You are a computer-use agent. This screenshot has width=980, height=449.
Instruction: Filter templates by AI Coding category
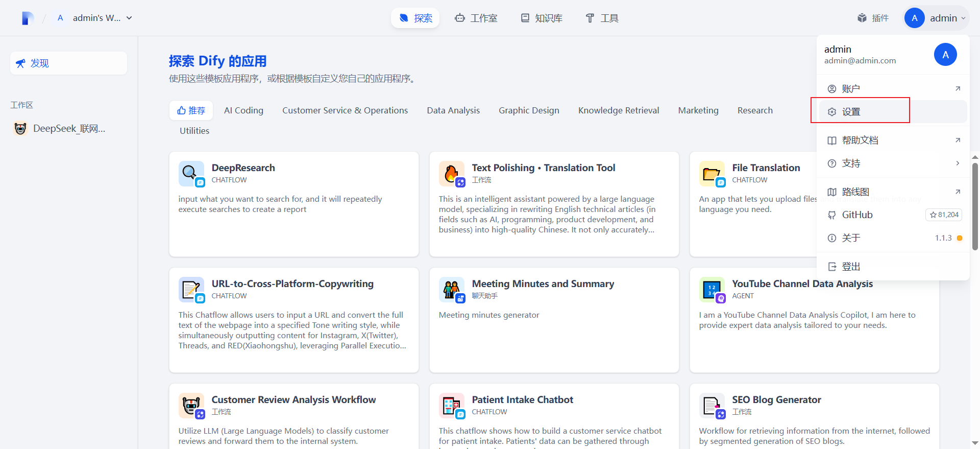point(243,110)
